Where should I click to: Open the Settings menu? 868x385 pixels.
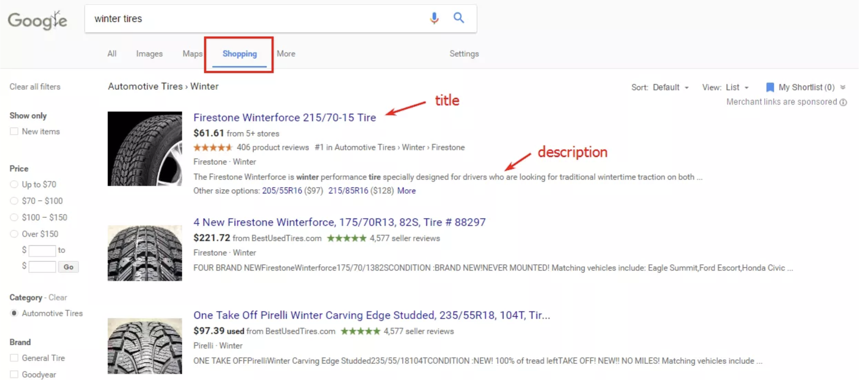click(x=464, y=54)
